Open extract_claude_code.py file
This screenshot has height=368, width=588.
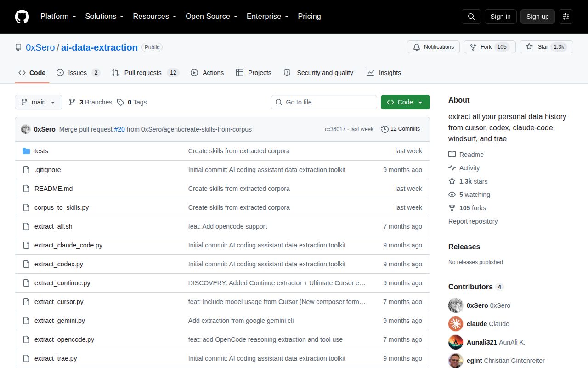coord(68,245)
